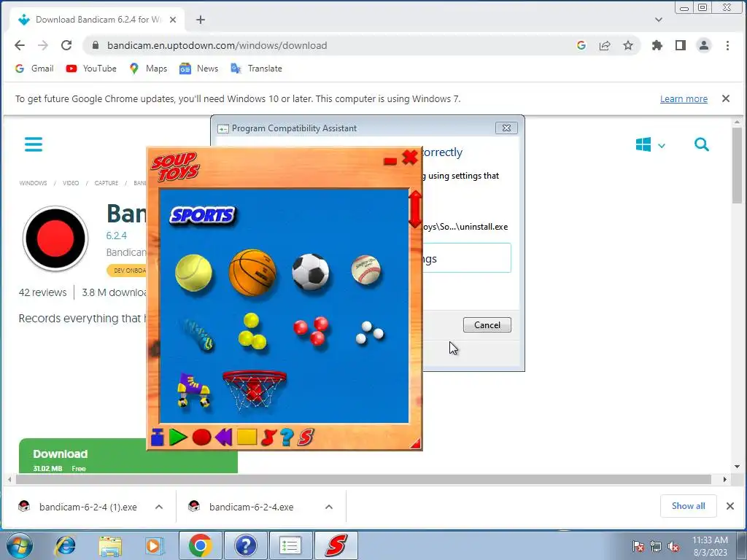This screenshot has height=560, width=747.
Task: Expand bandicam-6-2-4.exe download options
Action: click(329, 507)
